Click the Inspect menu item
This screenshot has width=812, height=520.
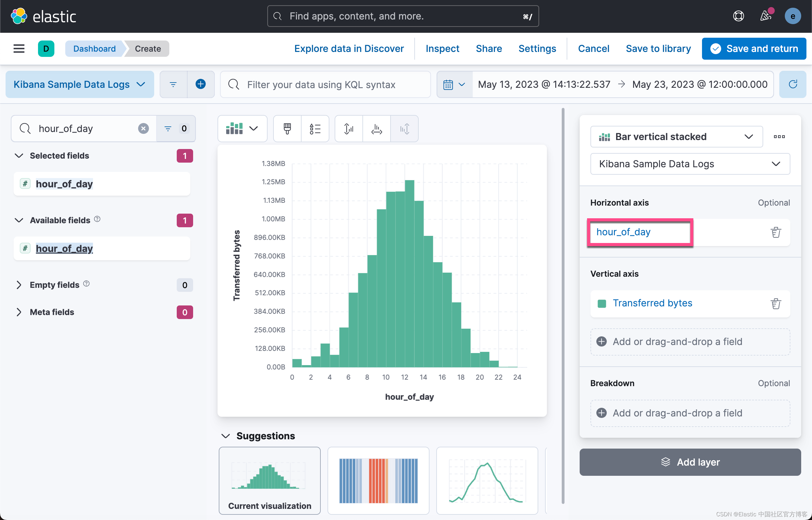442,48
